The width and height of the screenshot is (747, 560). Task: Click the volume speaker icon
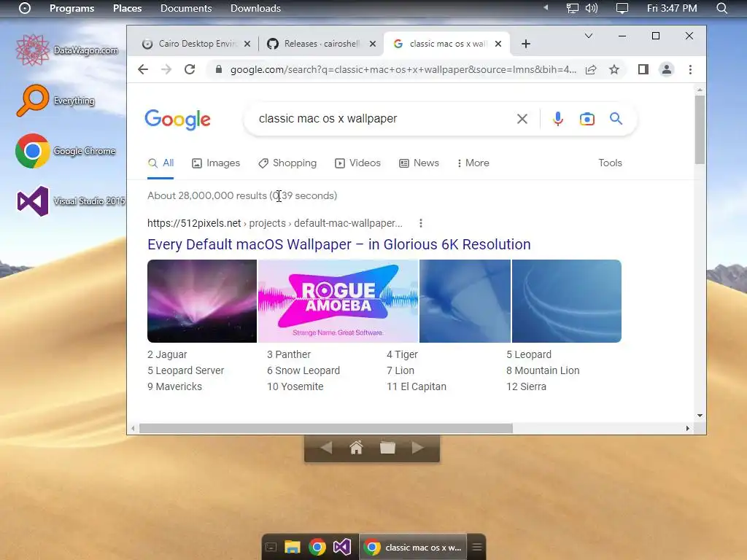pos(591,8)
